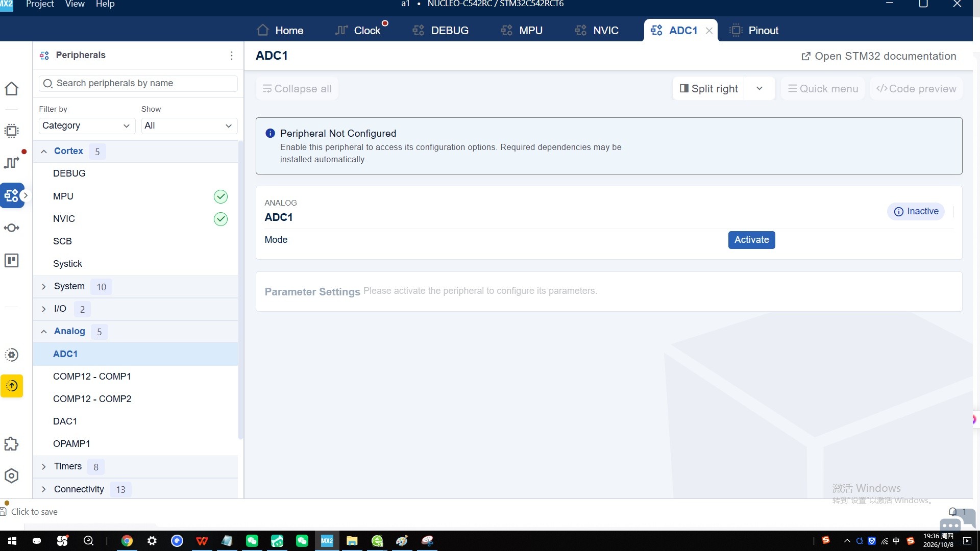Click the yellow update icon in sidebar
This screenshot has width=980, height=551.
point(12,386)
